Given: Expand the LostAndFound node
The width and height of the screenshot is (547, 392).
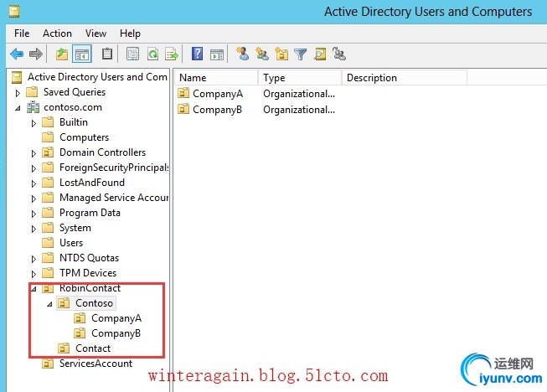Looking at the screenshot, I should (x=34, y=183).
